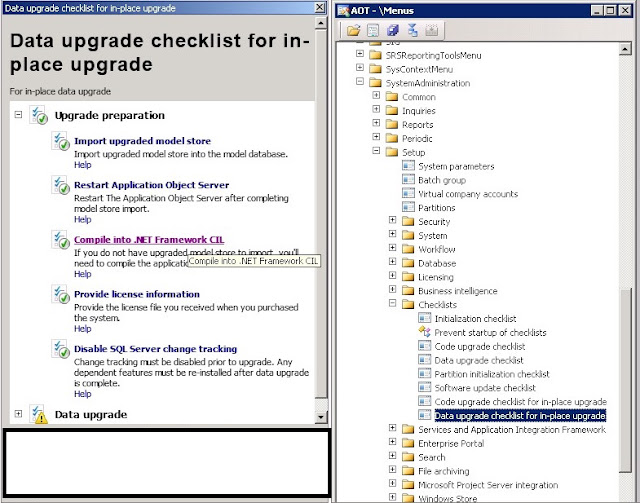Open Provide license information link
The image size is (640, 503).
pyautogui.click(x=137, y=294)
